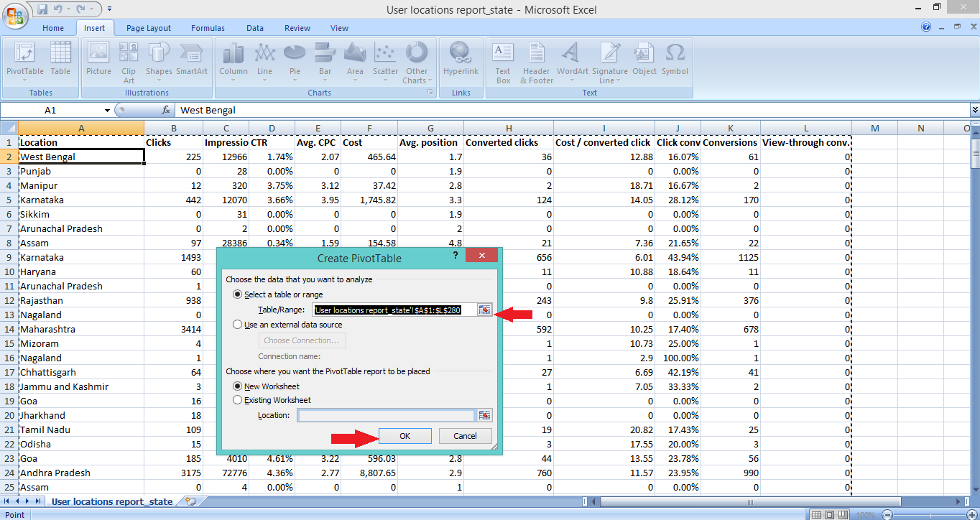The image size is (980, 520).
Task: Open the Data tab
Action: point(255,28)
